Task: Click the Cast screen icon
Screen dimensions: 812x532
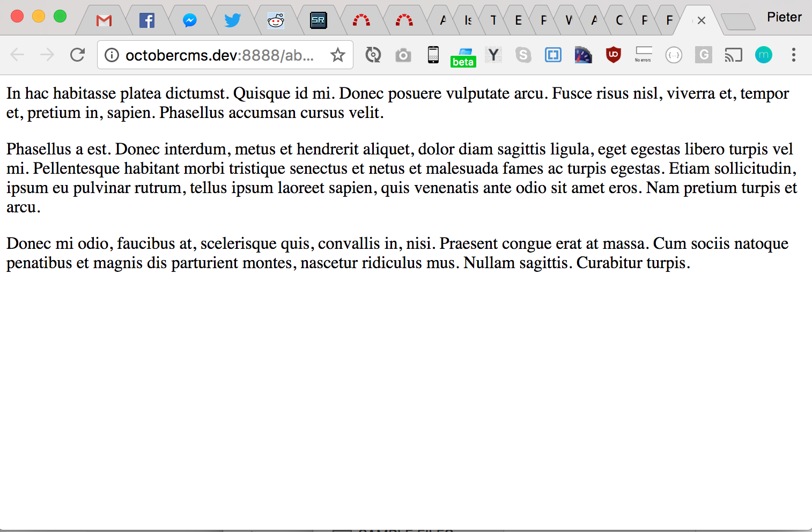Action: click(x=734, y=55)
